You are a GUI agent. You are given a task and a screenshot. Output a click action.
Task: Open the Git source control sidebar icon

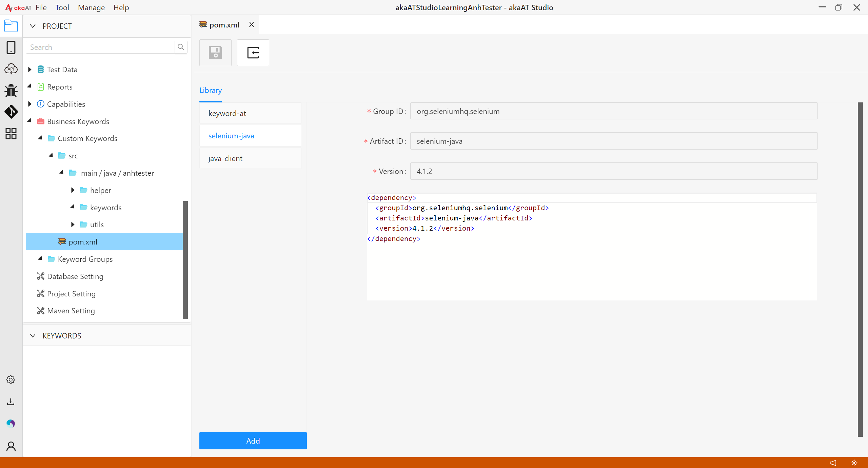[11, 112]
